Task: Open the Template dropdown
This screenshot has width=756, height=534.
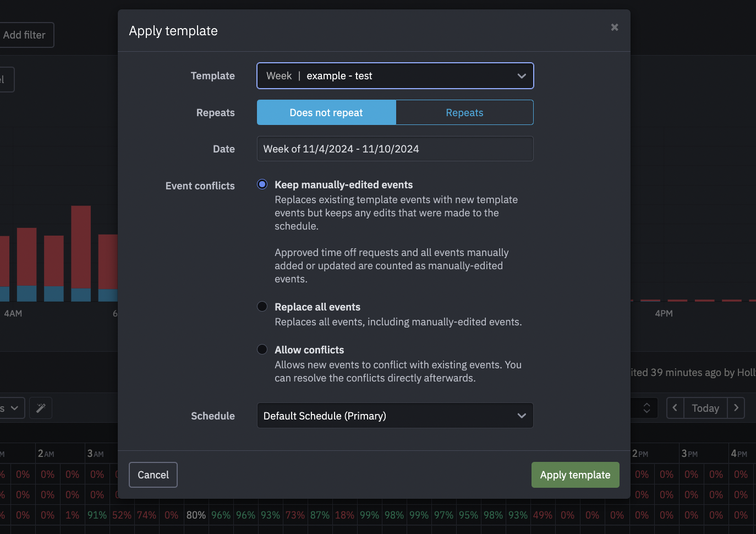Action: 395,76
